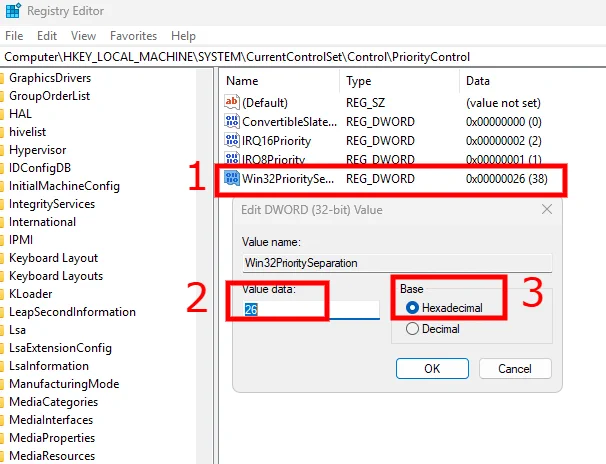Click the Value data input field
The image size is (606, 464).
point(311,309)
